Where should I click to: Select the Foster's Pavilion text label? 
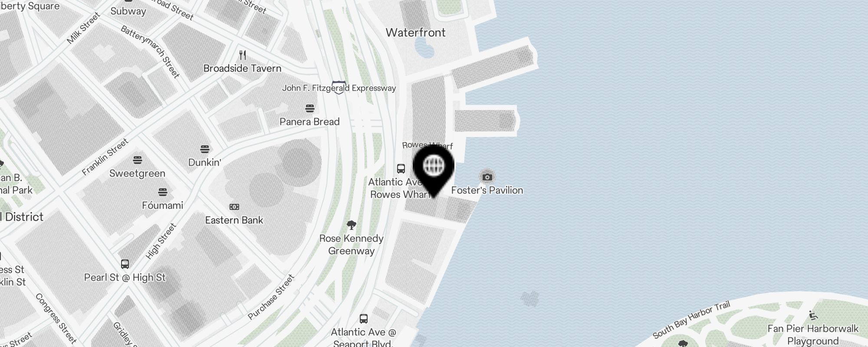[487, 190]
